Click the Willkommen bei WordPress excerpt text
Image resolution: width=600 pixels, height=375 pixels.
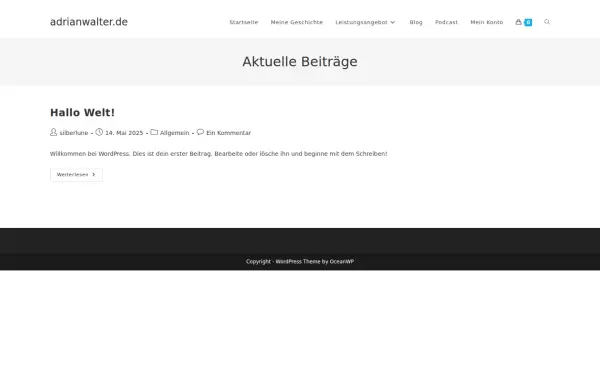tap(218, 153)
